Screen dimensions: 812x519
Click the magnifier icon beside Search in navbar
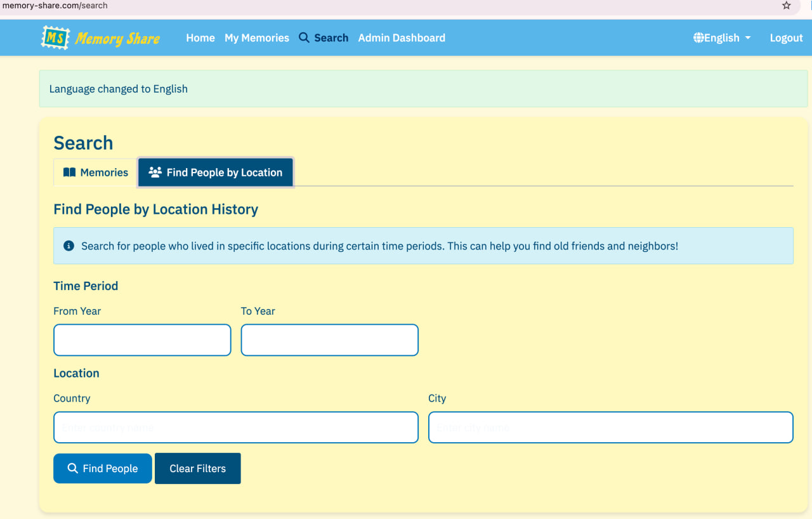tap(304, 38)
